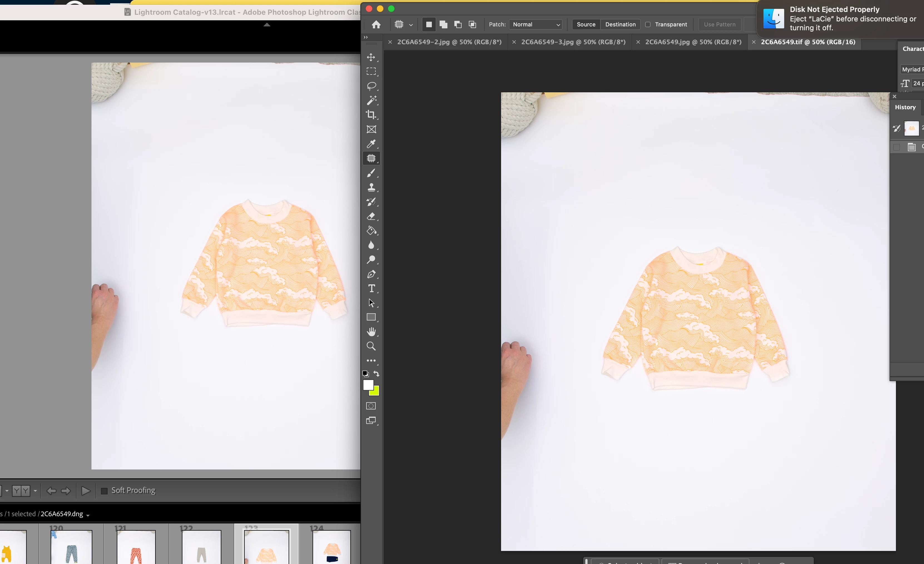
Task: Select the Move tool
Action: [x=371, y=57]
